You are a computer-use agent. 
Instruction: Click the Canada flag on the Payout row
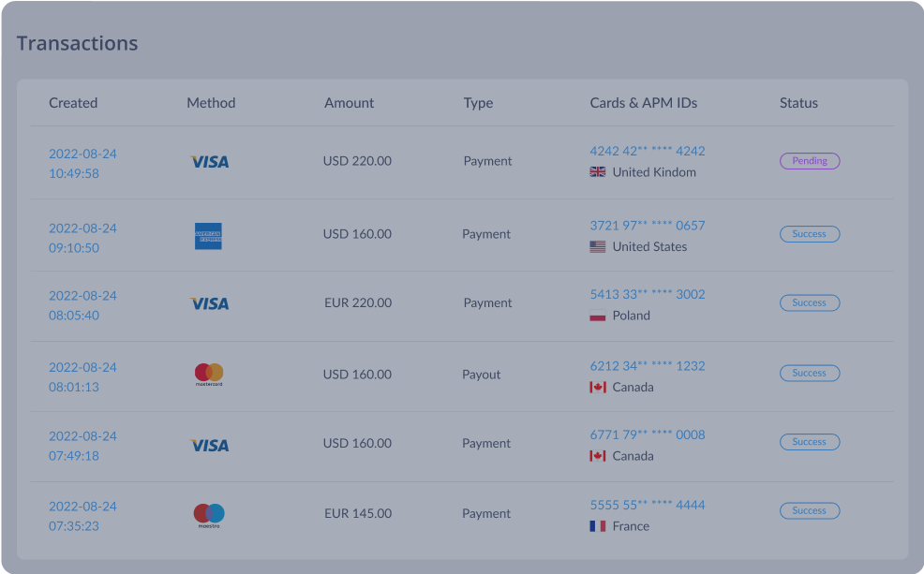point(598,387)
